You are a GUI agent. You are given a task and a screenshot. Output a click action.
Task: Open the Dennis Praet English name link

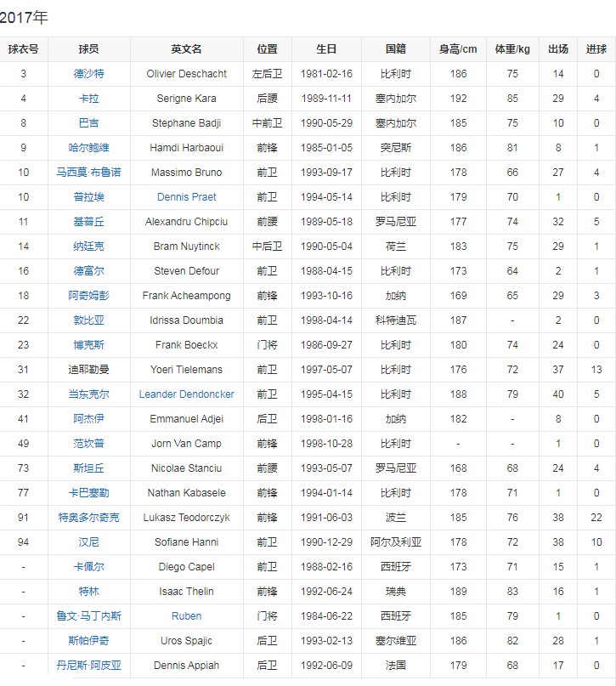click(186, 197)
